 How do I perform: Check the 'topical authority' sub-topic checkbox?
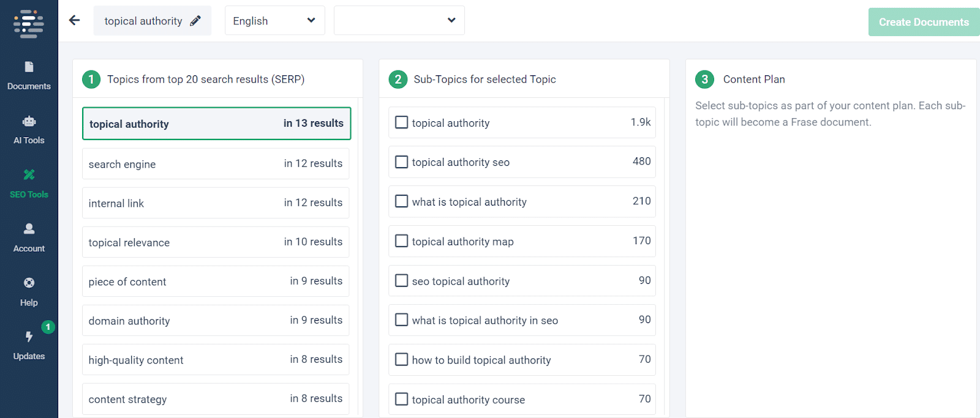pyautogui.click(x=402, y=122)
